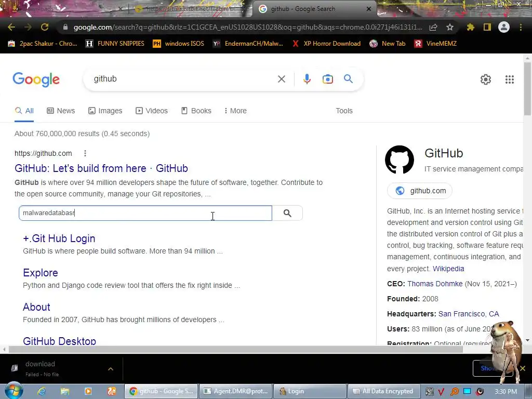Switch to the Videos results tab
Viewport: 532px width, 399px height.
[x=152, y=111]
